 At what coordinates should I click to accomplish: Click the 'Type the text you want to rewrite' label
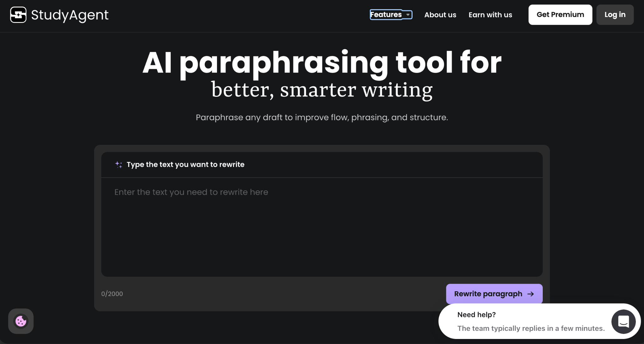(185, 165)
